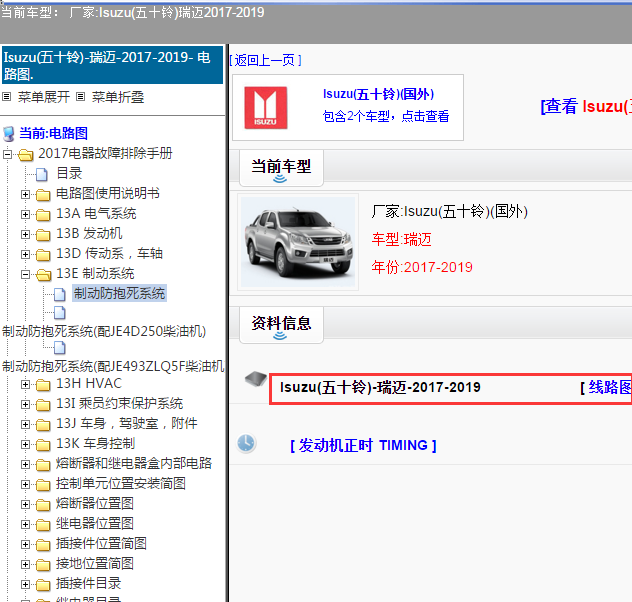The height and width of the screenshot is (602, 632).
Task: Click the page icon beside 制动防抱死系统
Action: tap(60, 295)
